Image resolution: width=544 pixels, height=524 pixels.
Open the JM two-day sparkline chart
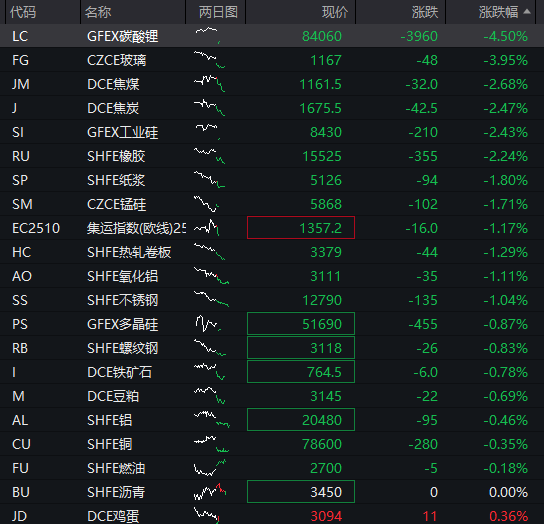(x=210, y=84)
